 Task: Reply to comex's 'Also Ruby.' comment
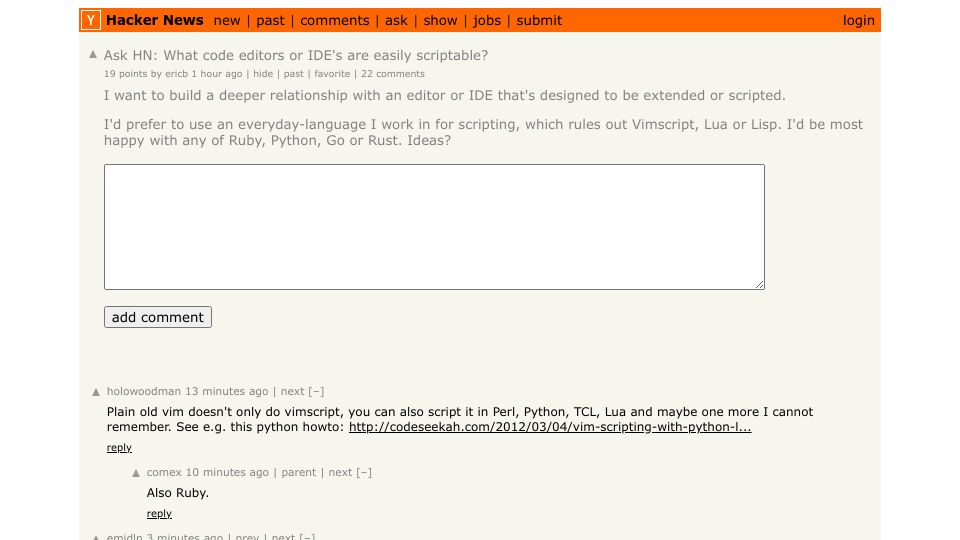159,514
